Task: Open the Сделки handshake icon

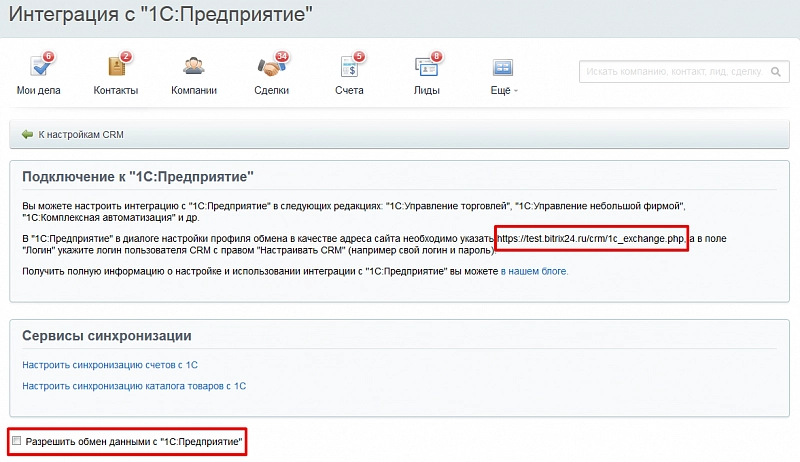Action: (270, 67)
